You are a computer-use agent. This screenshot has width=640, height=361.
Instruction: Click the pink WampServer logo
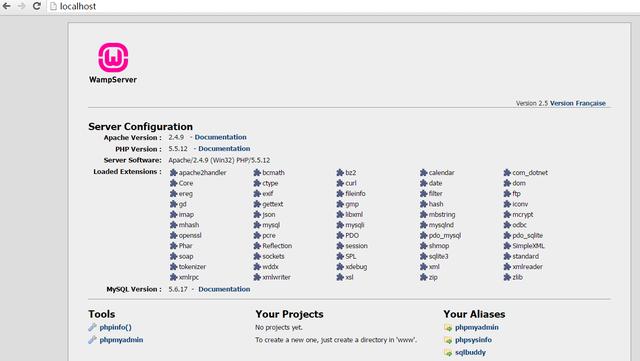click(x=113, y=58)
